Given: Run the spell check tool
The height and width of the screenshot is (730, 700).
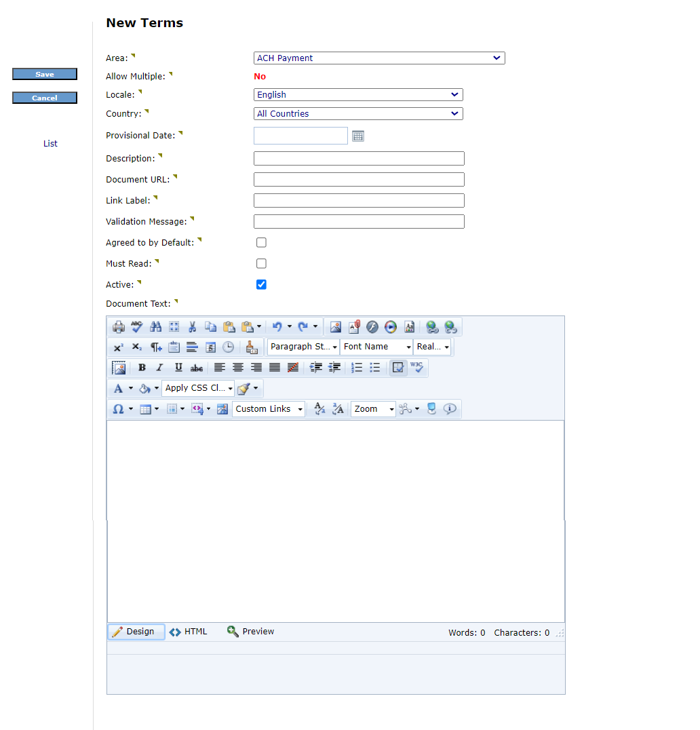Looking at the screenshot, I should pyautogui.click(x=137, y=327).
